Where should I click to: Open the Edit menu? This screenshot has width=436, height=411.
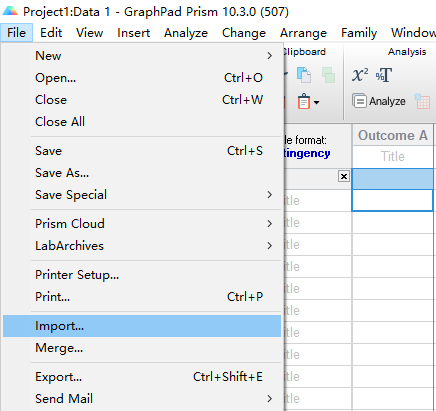[51, 33]
